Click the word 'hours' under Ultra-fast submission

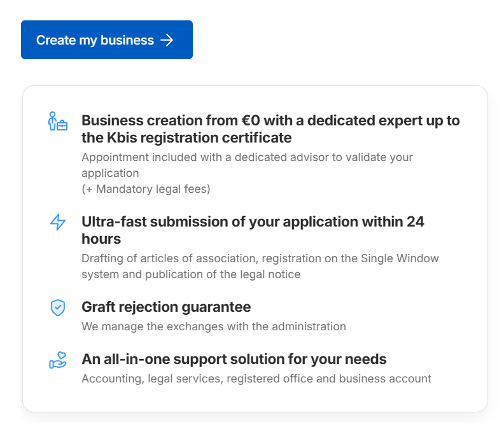click(101, 239)
